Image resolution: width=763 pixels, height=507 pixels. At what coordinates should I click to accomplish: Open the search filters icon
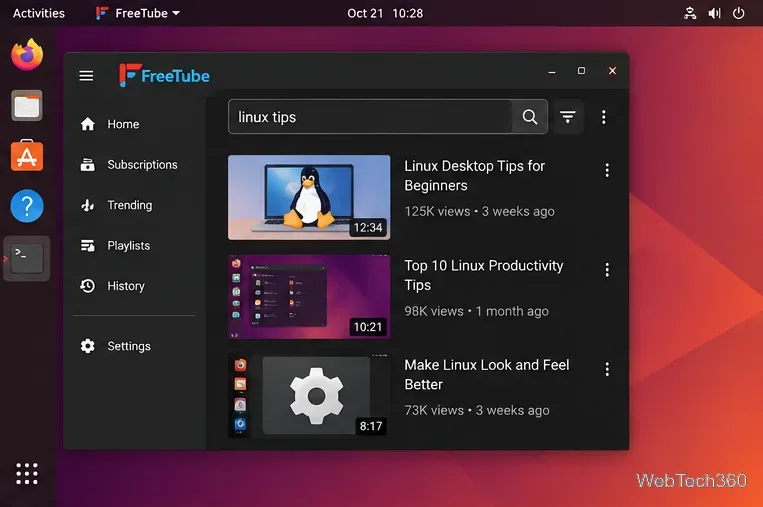tap(567, 117)
